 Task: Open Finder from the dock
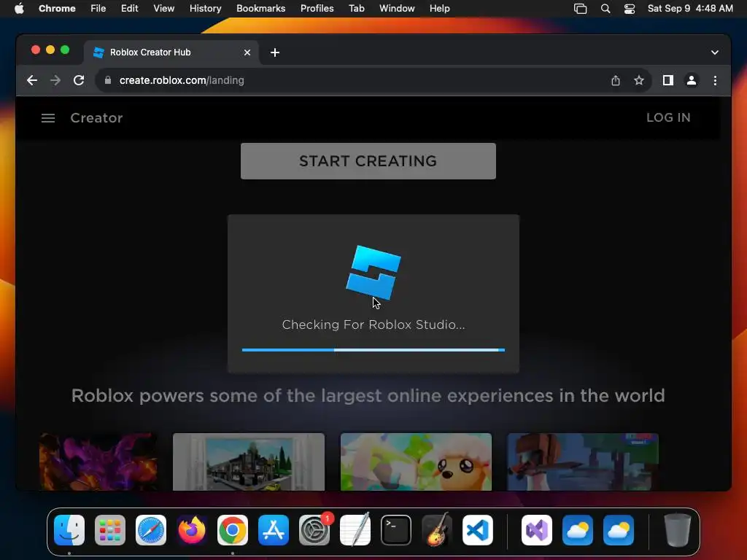pos(69,530)
